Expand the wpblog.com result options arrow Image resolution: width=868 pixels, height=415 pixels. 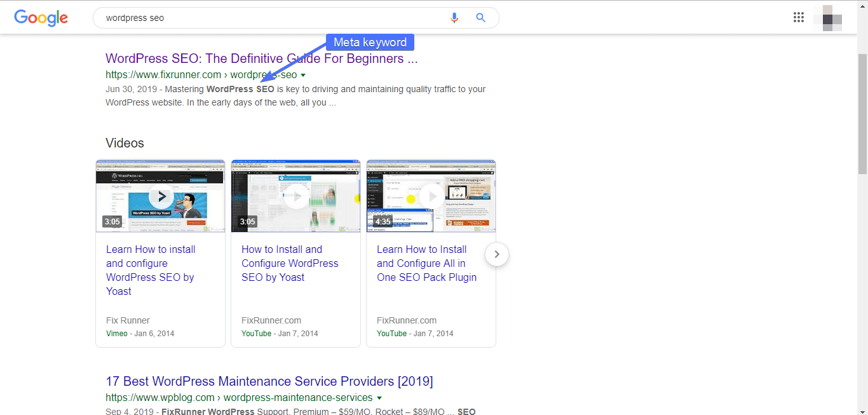point(379,398)
